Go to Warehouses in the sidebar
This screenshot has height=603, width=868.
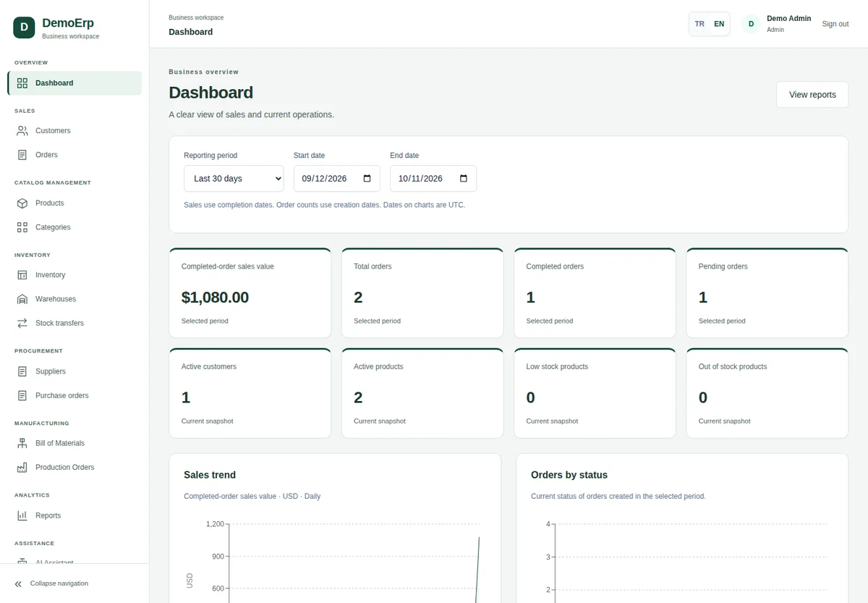coord(75,299)
